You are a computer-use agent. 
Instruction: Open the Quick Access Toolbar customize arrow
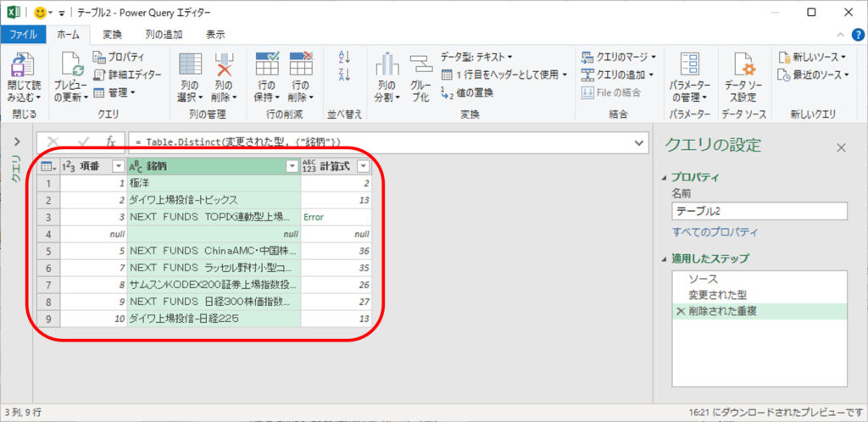61,13
